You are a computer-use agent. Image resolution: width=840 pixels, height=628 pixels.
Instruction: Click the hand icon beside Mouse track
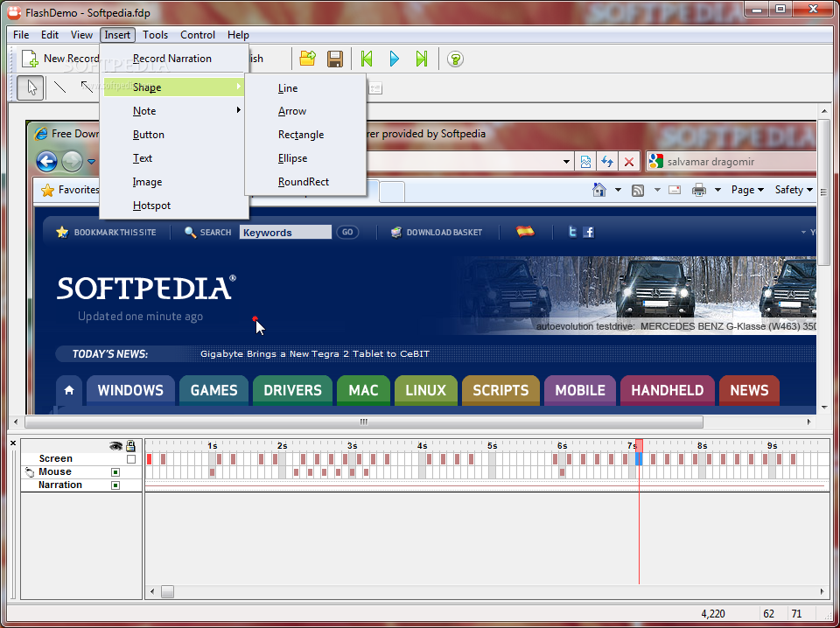[x=30, y=472]
